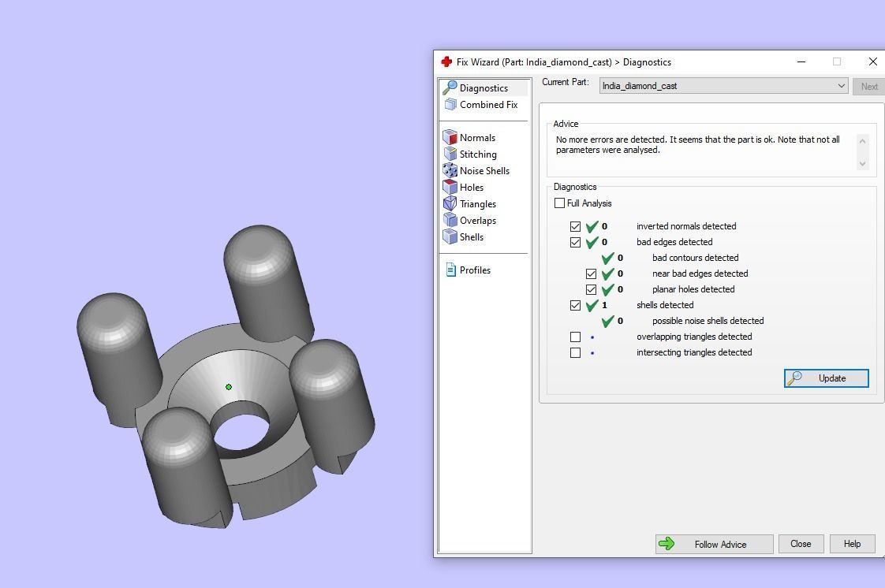Click 'possible noise shells detected' text
The height and width of the screenshot is (588, 885).
click(x=708, y=321)
